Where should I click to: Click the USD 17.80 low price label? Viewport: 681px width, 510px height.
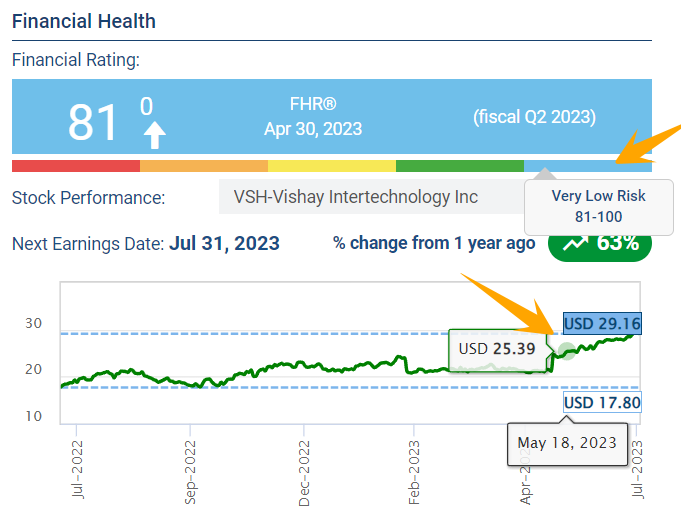click(602, 403)
